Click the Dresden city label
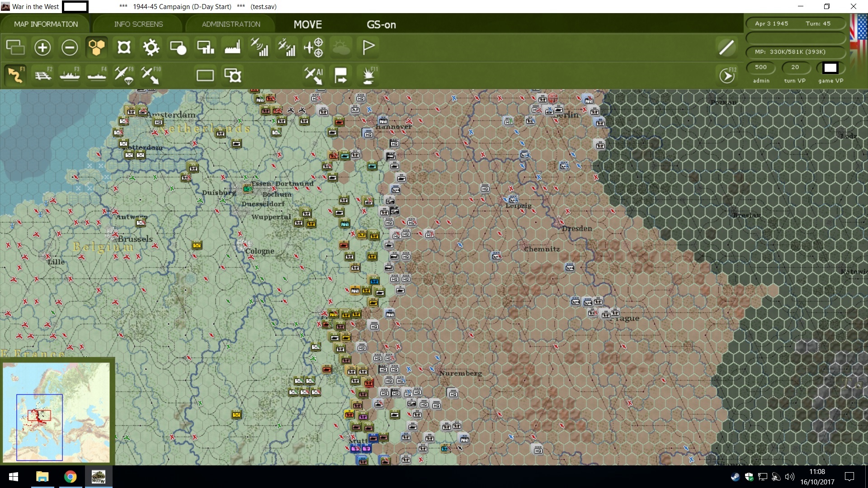This screenshot has height=488, width=868. click(x=577, y=229)
